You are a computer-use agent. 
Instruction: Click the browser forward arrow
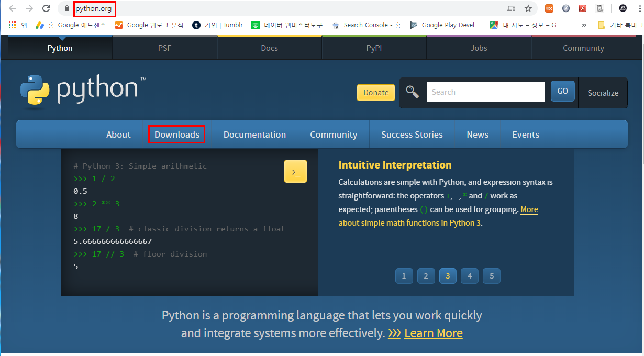click(x=29, y=8)
